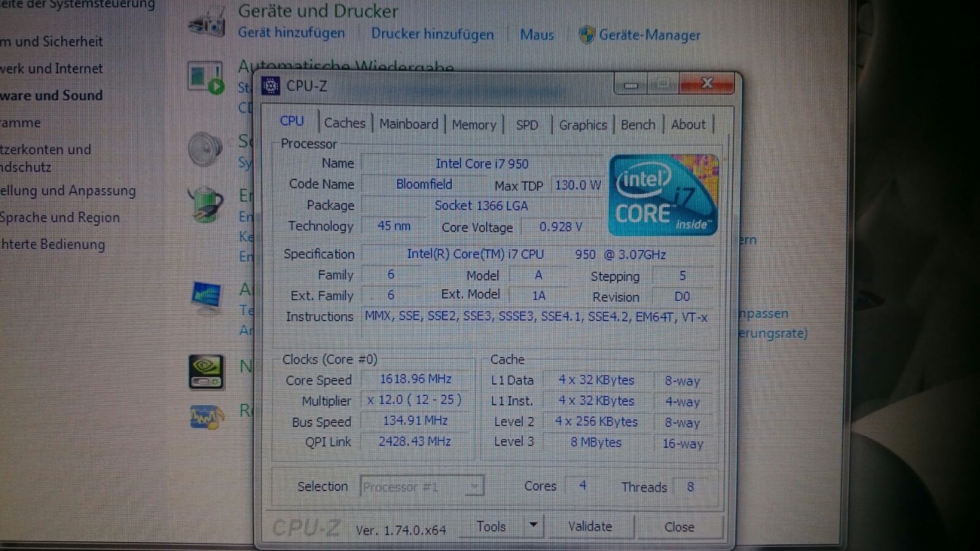Image resolution: width=980 pixels, height=551 pixels.
Task: Open 'Geräte-Manager' link
Action: 650,36
